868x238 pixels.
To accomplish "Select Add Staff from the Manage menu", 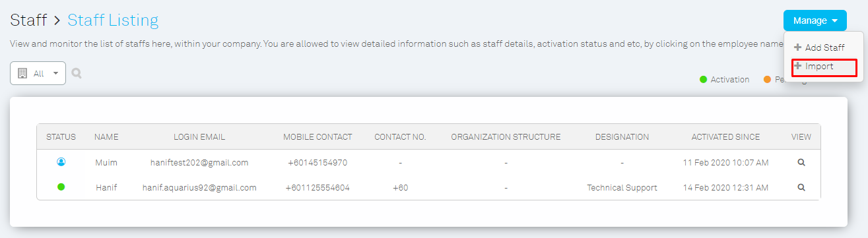I will pyautogui.click(x=818, y=47).
